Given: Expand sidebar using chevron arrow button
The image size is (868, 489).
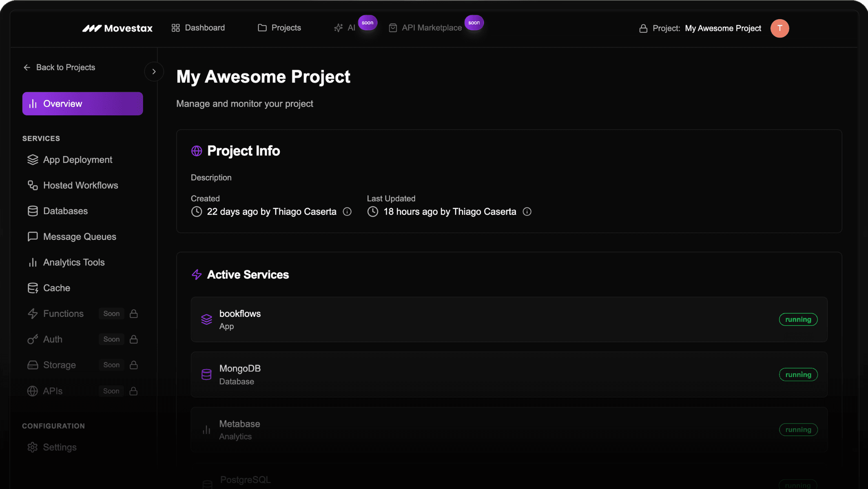Looking at the screenshot, I should tap(154, 72).
